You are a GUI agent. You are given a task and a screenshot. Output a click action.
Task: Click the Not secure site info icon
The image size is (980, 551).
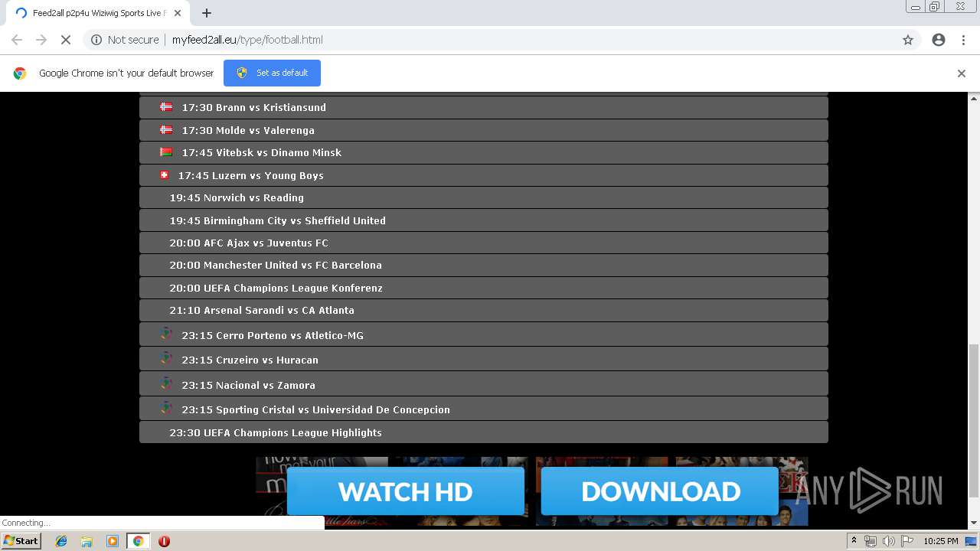tap(96, 40)
